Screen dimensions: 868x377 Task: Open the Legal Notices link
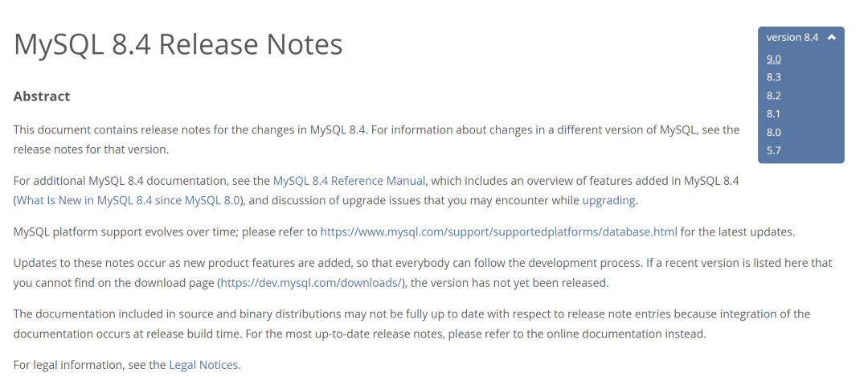pyautogui.click(x=203, y=365)
